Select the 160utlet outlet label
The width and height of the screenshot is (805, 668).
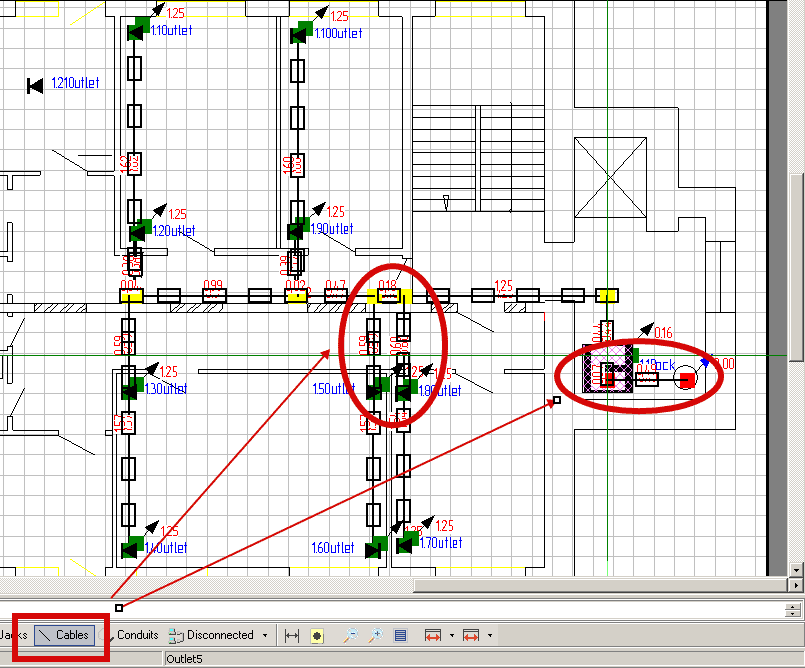pos(333,548)
